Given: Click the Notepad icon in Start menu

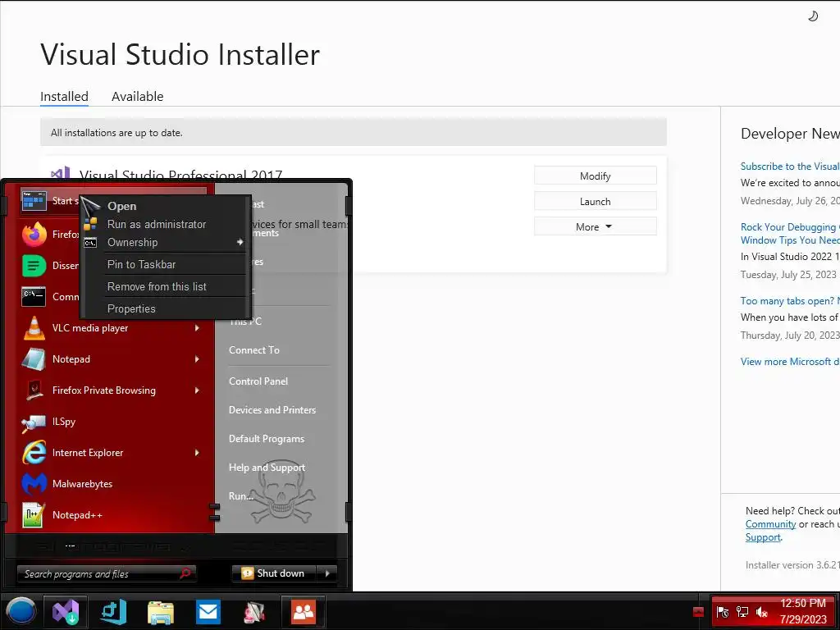Looking at the screenshot, I should coord(34,359).
